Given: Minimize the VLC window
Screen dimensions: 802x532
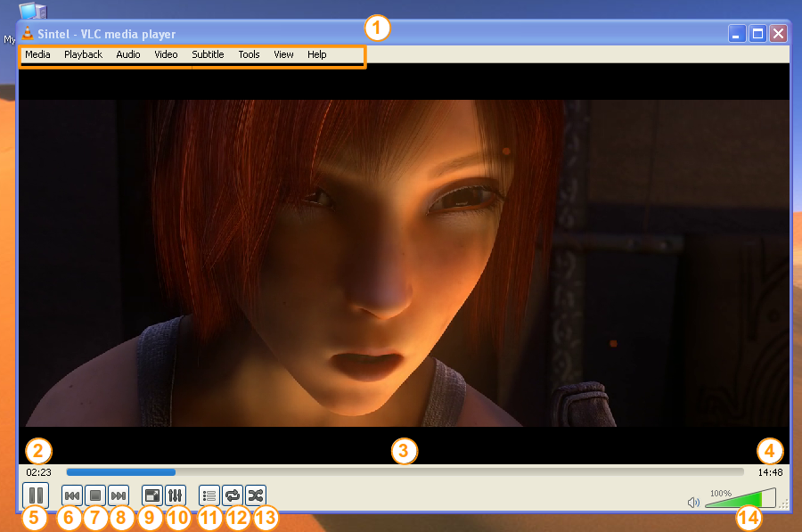Looking at the screenshot, I should [x=737, y=34].
